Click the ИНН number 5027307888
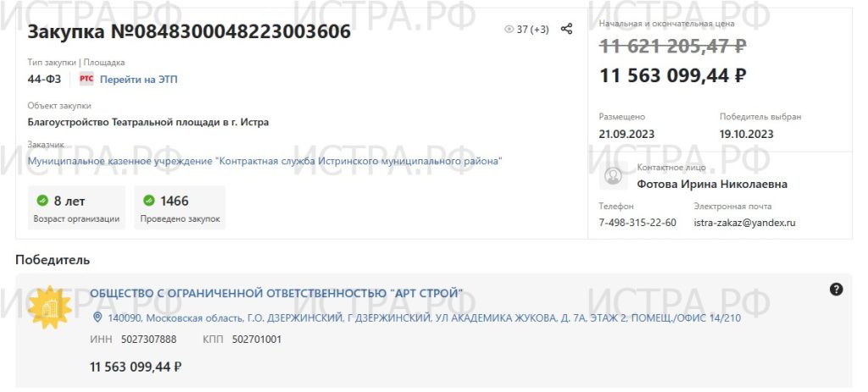Screen dimensions: 868x392 [149, 339]
